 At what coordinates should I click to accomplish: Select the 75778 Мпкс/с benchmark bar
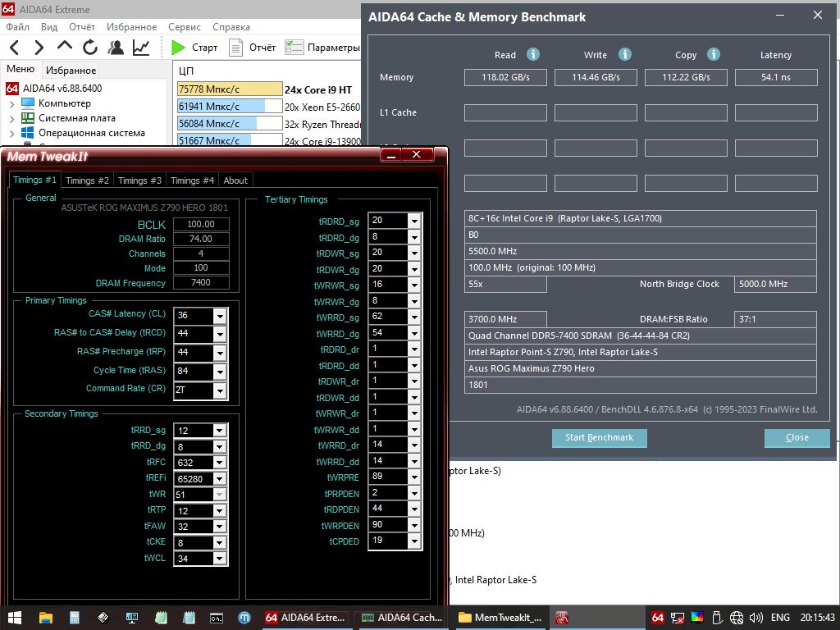(230, 89)
